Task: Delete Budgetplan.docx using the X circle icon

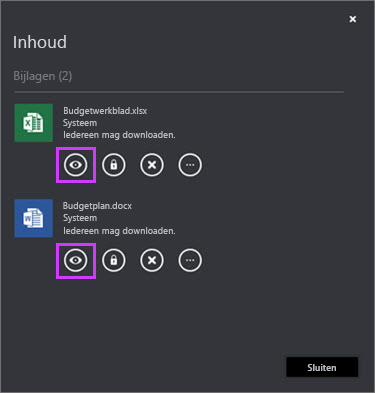Action: point(152,260)
